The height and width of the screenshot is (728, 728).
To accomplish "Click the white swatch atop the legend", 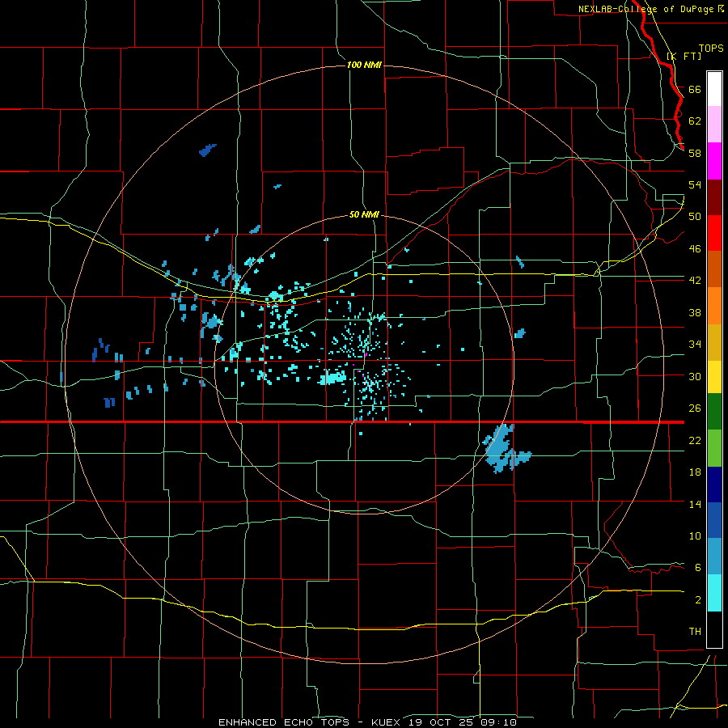I will tap(714, 89).
